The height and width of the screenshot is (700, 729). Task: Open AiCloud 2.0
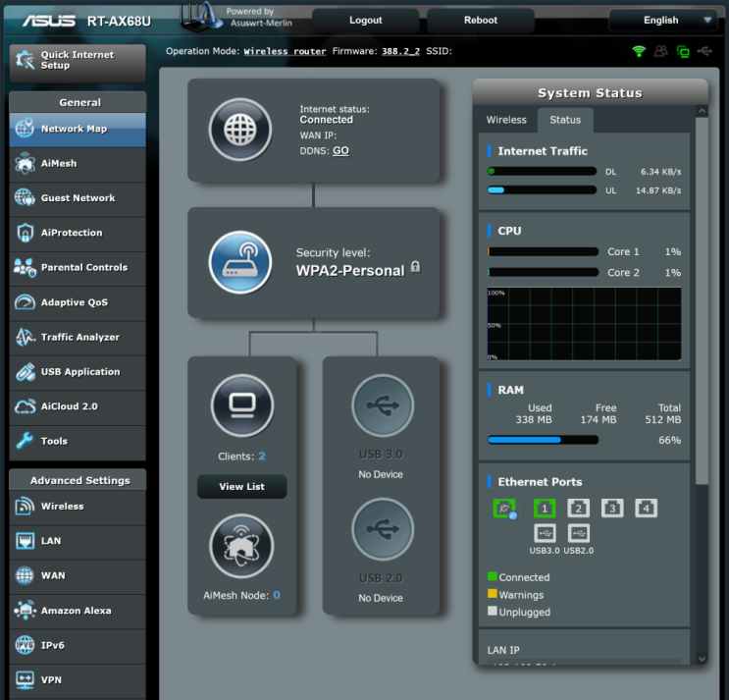point(78,407)
